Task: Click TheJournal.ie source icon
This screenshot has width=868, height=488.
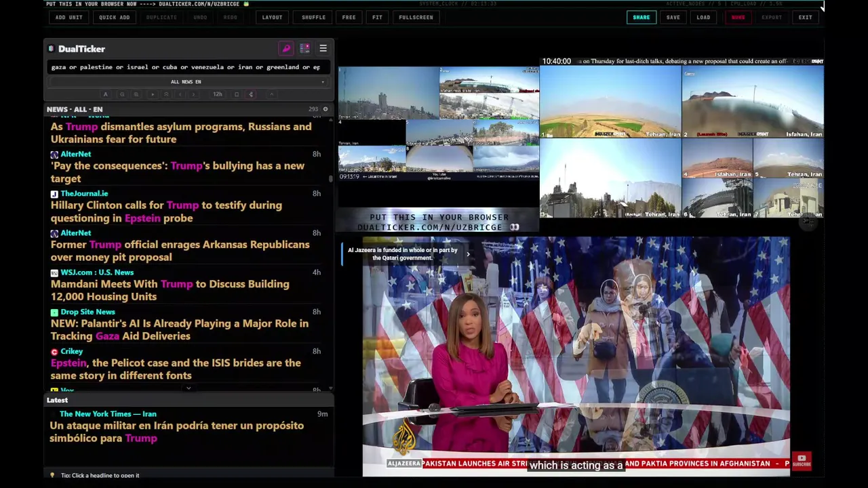Action: 54,194
